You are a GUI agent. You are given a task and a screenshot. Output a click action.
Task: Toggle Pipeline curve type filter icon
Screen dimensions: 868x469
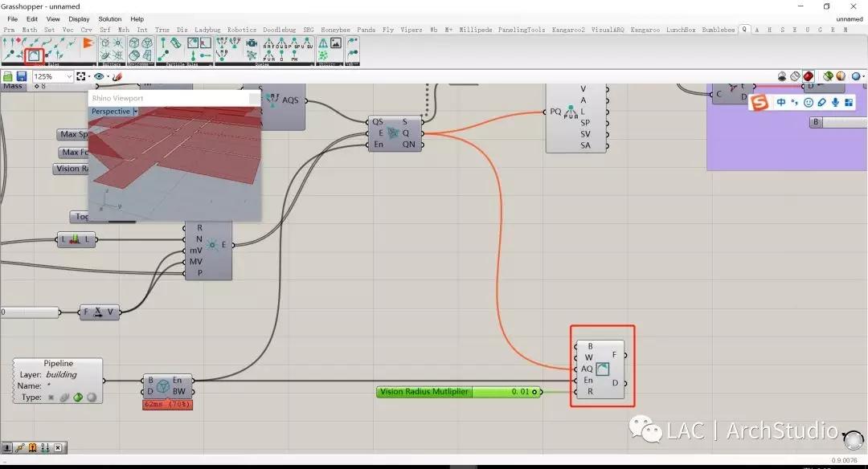[64, 397]
